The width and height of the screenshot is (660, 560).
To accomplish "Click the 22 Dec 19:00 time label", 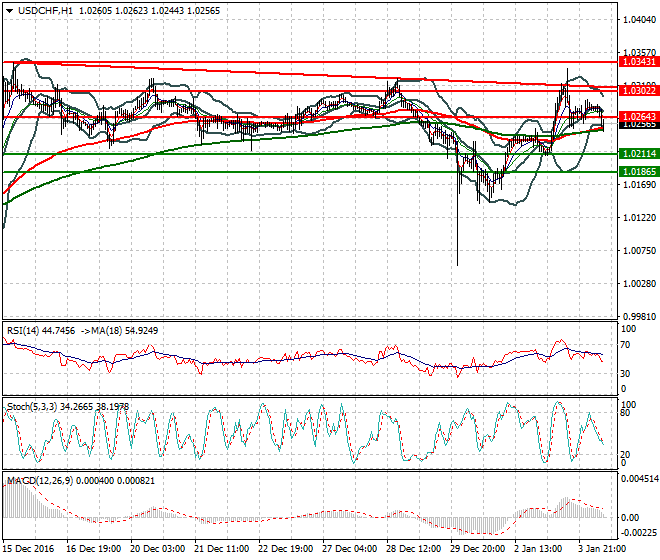I will coord(285,549).
